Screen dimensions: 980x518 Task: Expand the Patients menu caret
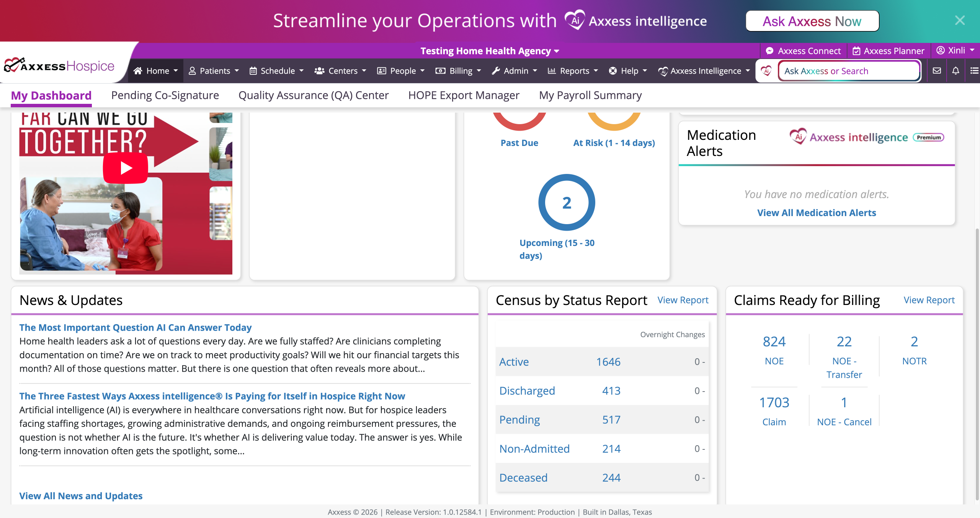pos(237,71)
